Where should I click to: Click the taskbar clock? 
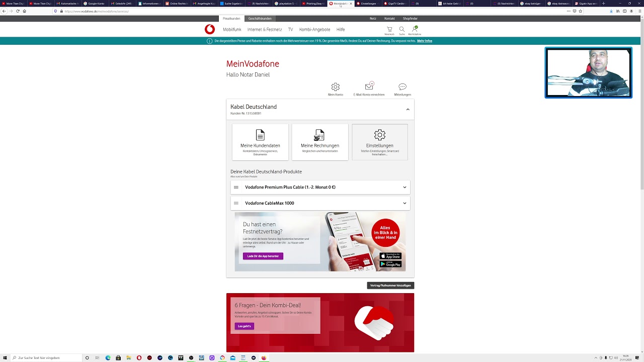point(626,358)
